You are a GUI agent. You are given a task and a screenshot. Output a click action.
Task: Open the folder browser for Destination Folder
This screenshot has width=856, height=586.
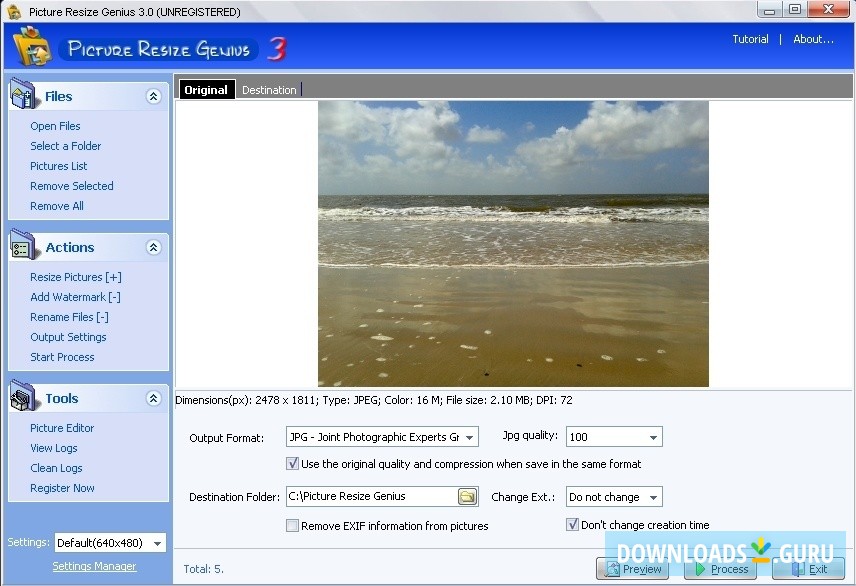[x=466, y=496]
